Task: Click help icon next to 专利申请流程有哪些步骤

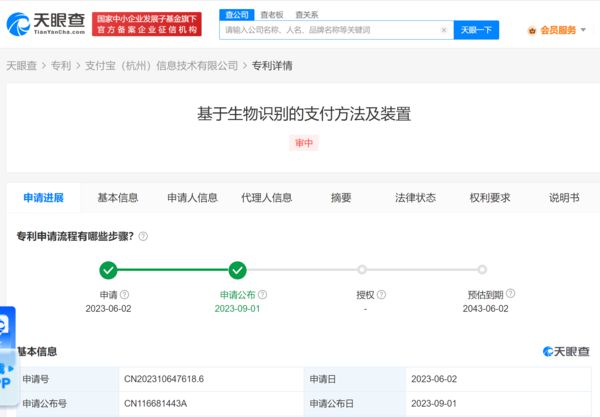Action: 143,236
